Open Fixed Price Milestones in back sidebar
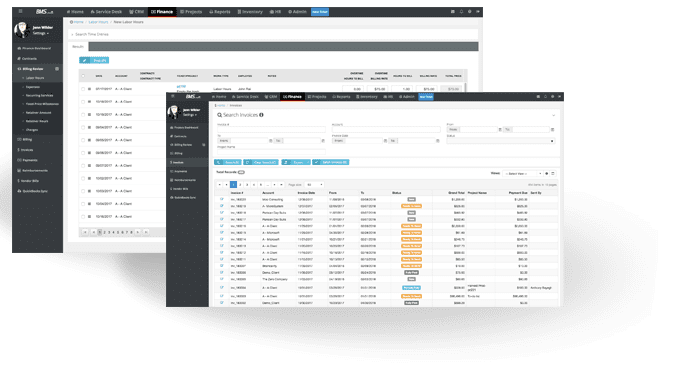 tap(42, 104)
